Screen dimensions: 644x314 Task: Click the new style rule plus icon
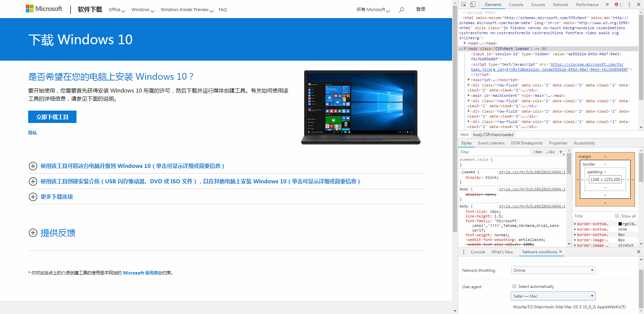pos(561,152)
